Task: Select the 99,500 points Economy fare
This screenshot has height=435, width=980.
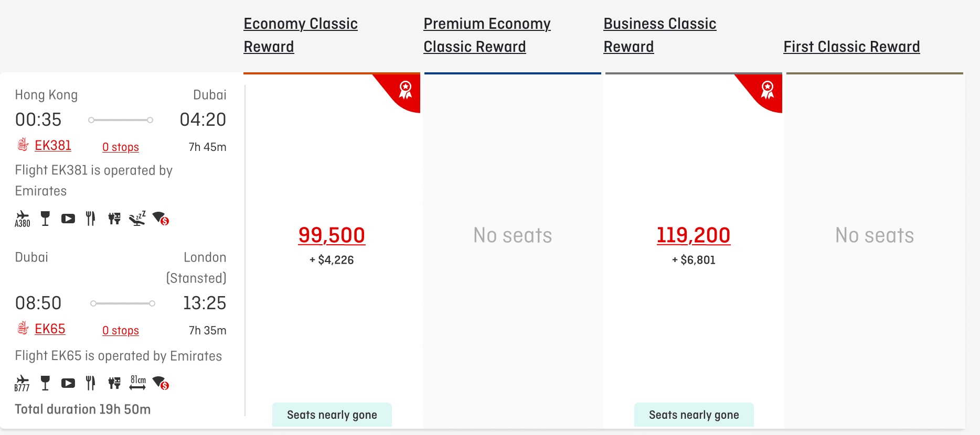Action: 332,235
